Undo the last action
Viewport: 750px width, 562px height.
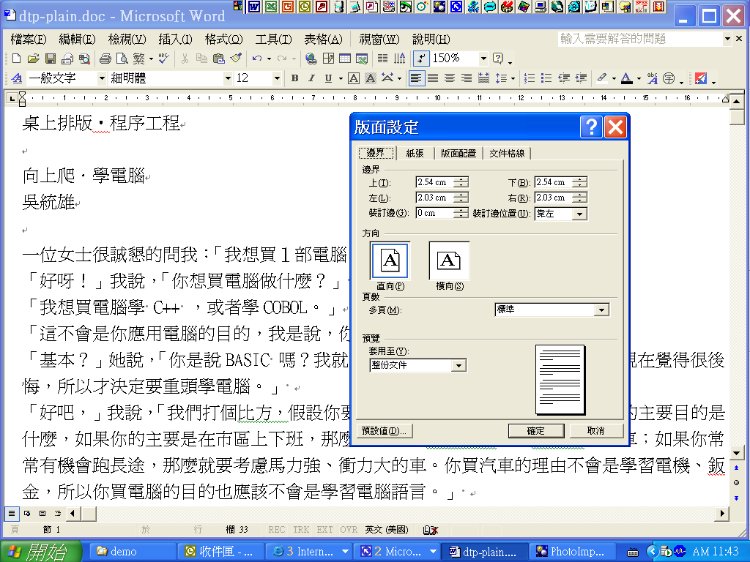click(257, 59)
